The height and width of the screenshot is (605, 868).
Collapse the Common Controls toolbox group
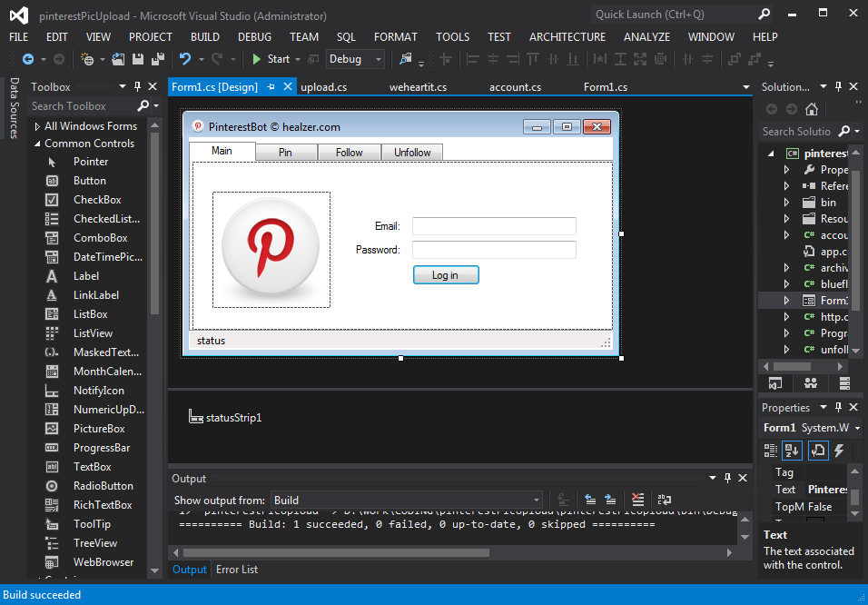[37, 144]
